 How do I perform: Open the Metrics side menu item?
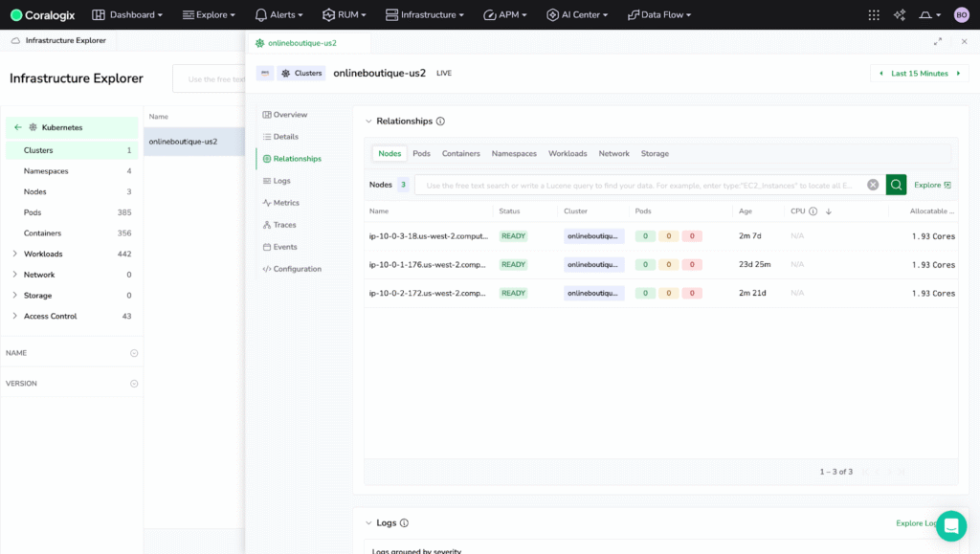(x=281, y=203)
